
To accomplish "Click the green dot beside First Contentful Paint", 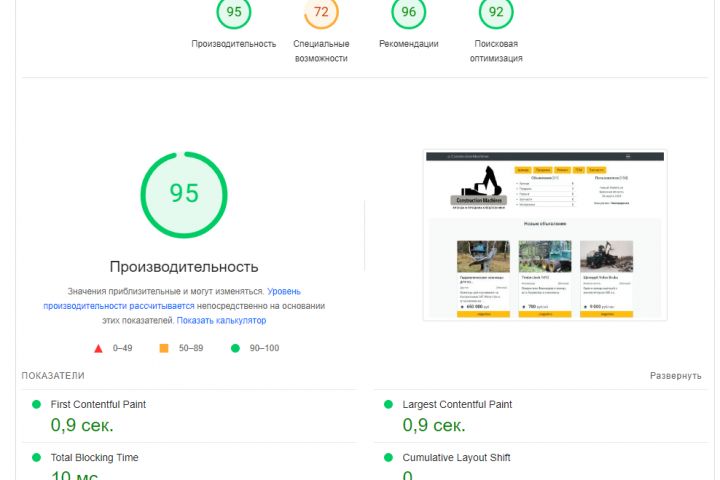I will (36, 404).
